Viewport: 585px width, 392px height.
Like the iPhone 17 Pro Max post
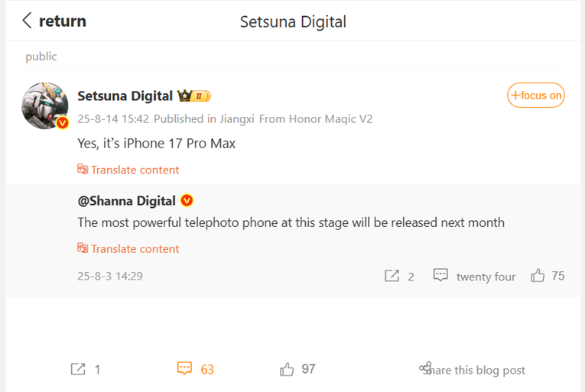pyautogui.click(x=288, y=369)
